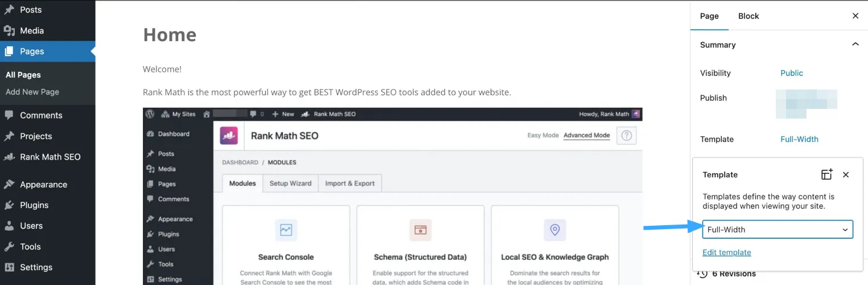Click the Rank Math logo in screenshot header
The width and height of the screenshot is (868, 285).
pos(229,136)
